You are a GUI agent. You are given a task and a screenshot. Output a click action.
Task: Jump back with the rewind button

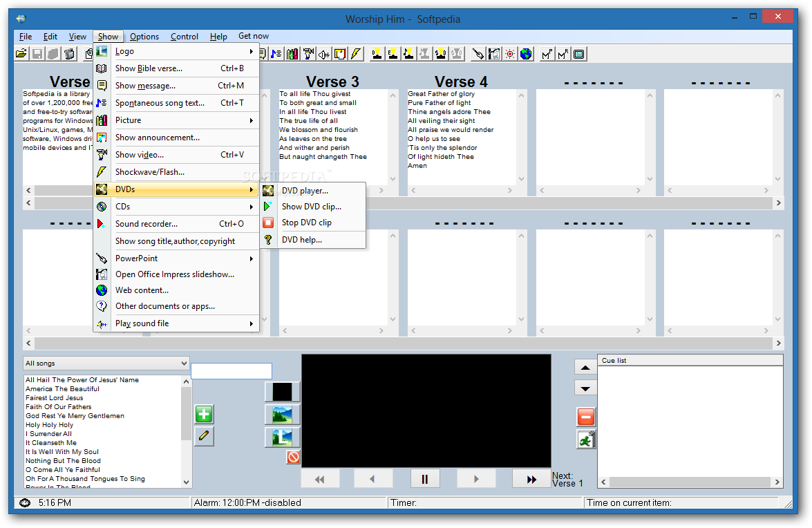[x=320, y=479]
